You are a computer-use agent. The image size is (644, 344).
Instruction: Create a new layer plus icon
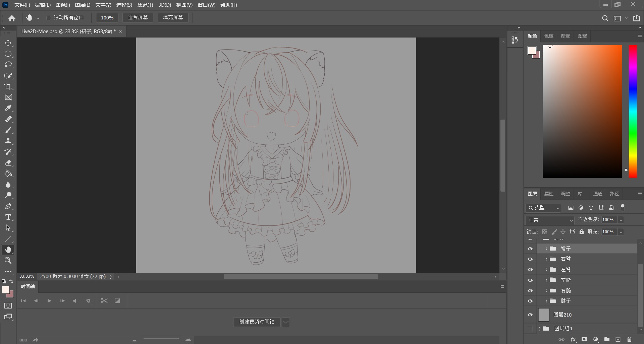click(x=618, y=339)
